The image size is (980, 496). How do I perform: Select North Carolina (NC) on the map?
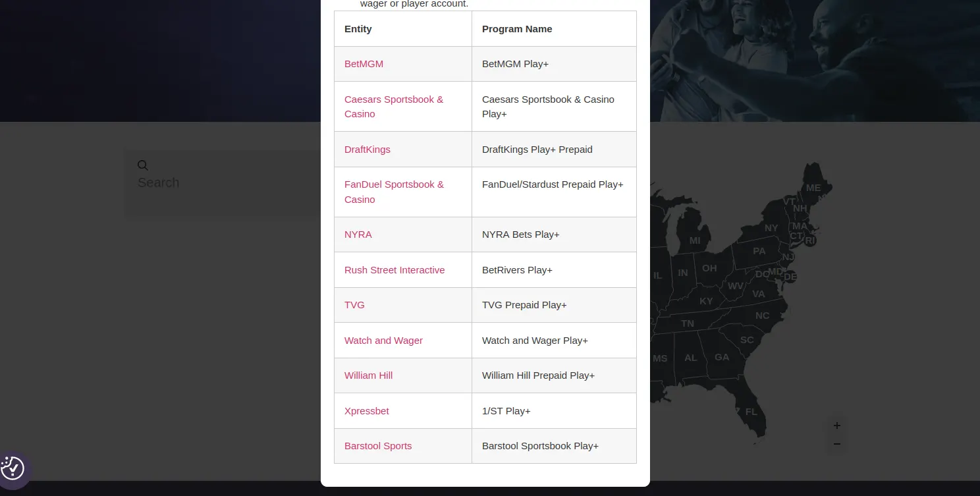tap(763, 316)
